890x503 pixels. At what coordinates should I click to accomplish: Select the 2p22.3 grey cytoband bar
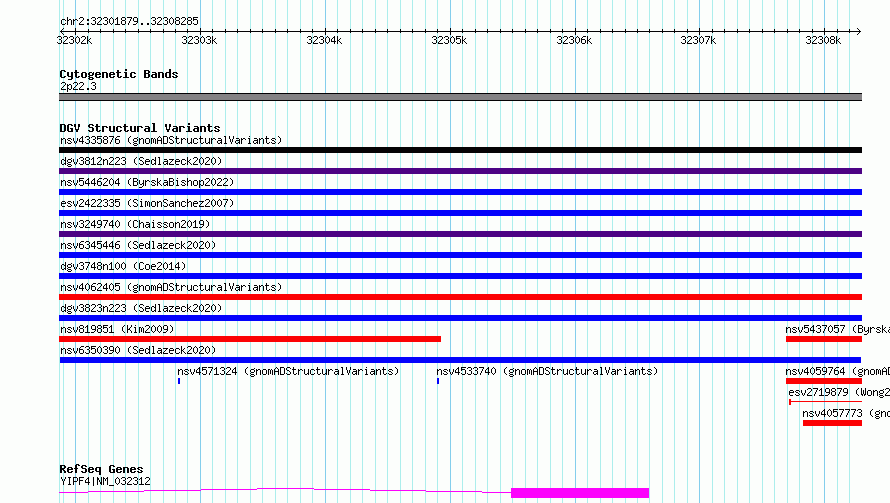pos(460,97)
